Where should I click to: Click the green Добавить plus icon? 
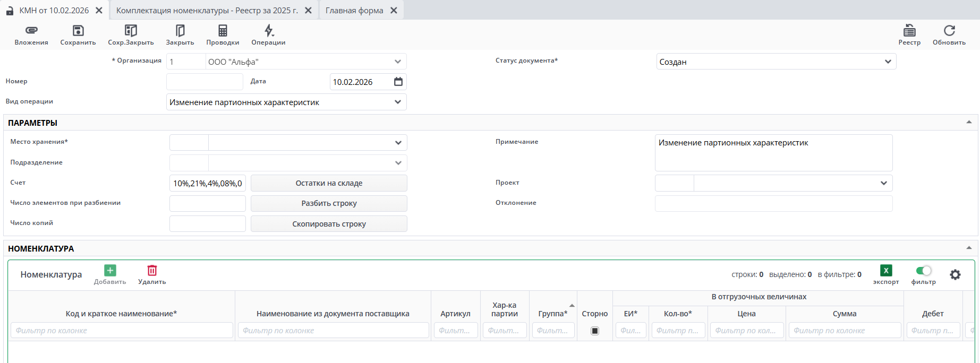(x=110, y=271)
